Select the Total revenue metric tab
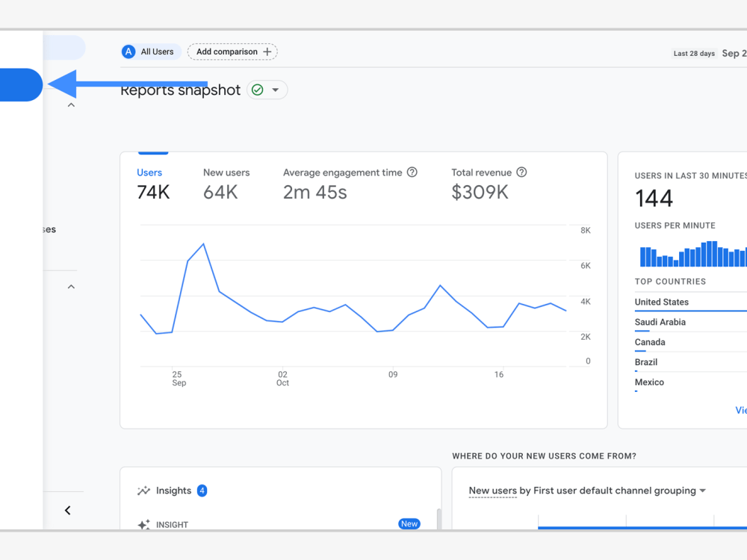Image resolution: width=747 pixels, height=560 pixels. click(x=489, y=184)
